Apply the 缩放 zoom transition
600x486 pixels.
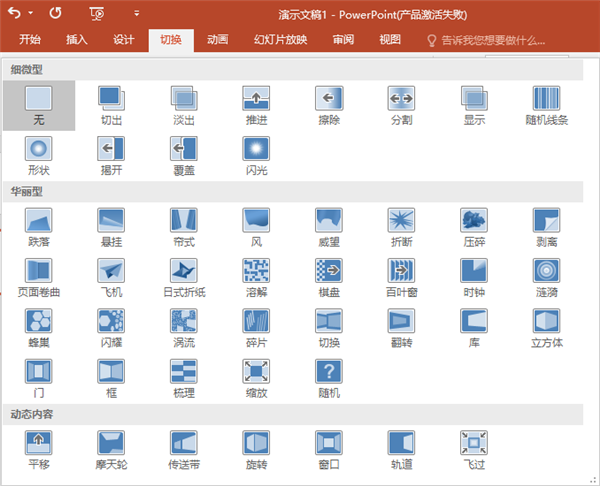pyautogui.click(x=256, y=379)
